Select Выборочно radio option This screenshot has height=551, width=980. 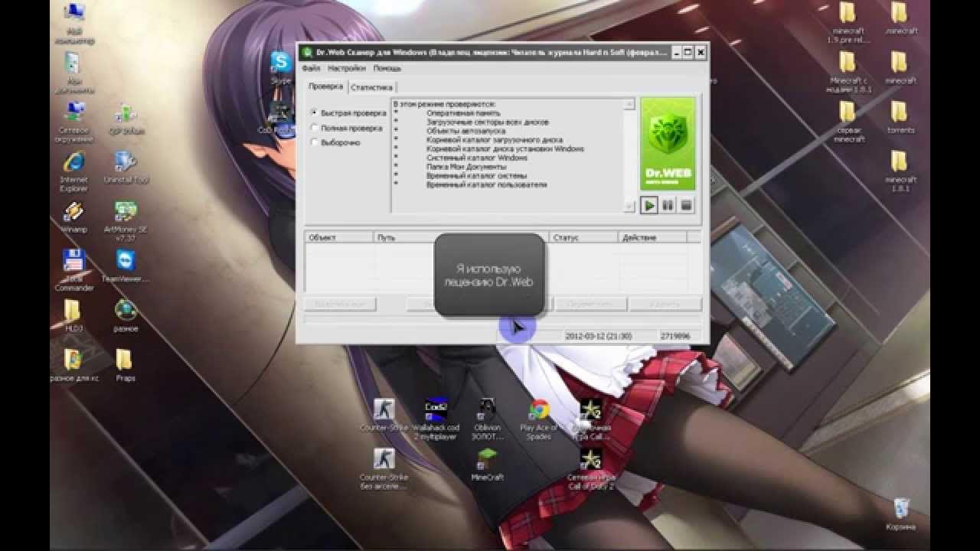[x=335, y=142]
